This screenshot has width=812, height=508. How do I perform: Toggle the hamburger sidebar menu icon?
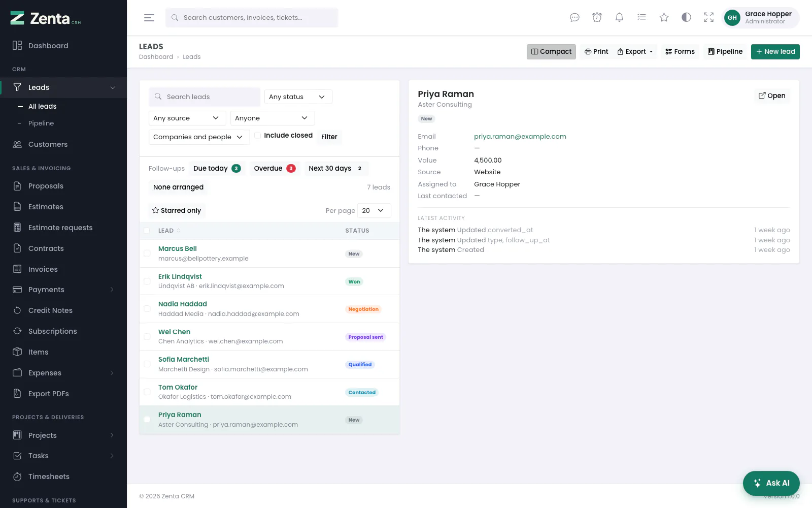[149, 18]
